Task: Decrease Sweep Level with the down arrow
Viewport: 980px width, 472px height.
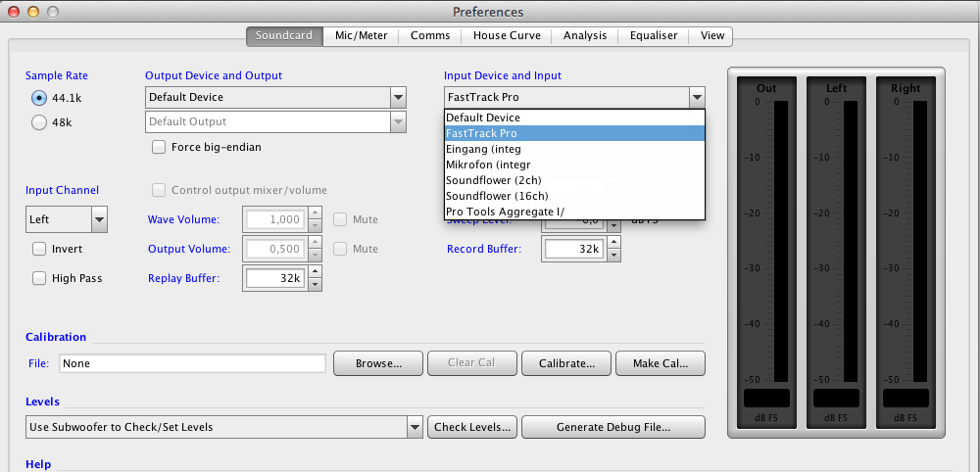Action: coord(614,226)
